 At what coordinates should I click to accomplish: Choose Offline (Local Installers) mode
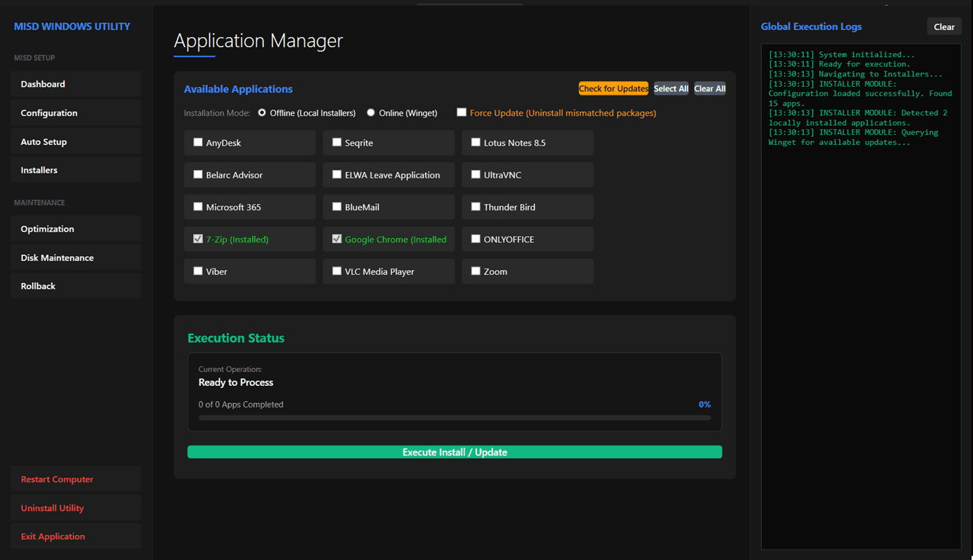click(x=262, y=112)
